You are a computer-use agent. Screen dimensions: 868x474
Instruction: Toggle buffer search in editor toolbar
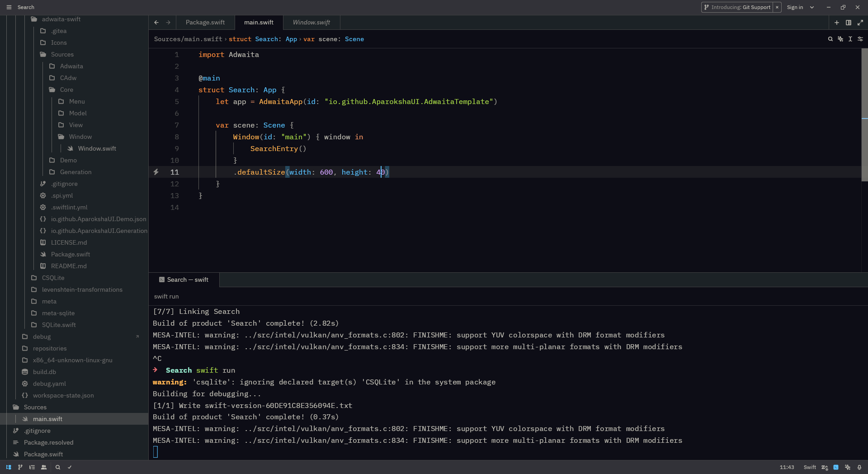tap(830, 39)
